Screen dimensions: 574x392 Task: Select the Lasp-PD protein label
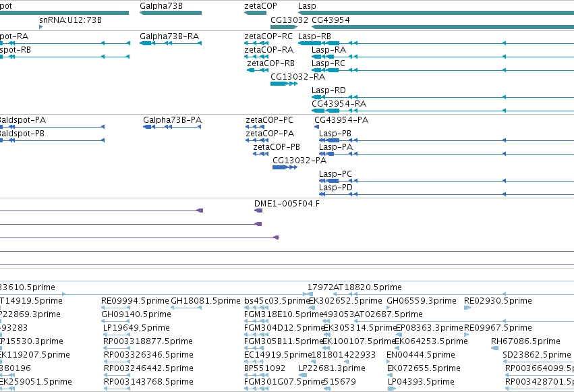tap(336, 188)
